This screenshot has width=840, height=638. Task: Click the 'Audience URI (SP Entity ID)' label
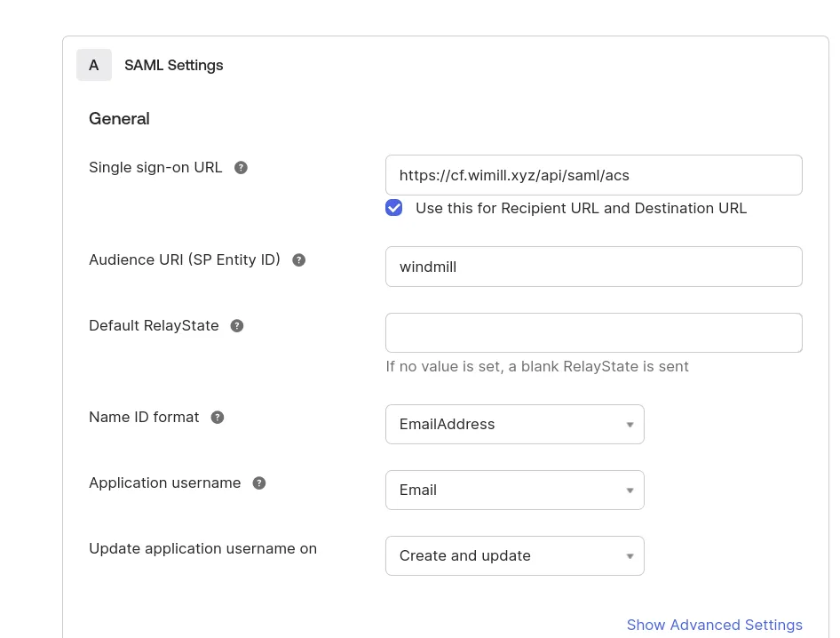click(185, 259)
